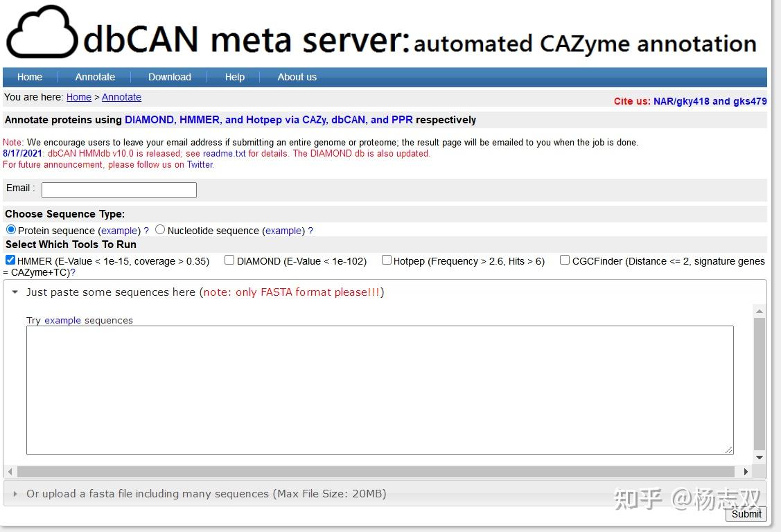This screenshot has height=532, width=781.
Task: Select the Nucleotide sequence radio button
Action: point(159,229)
